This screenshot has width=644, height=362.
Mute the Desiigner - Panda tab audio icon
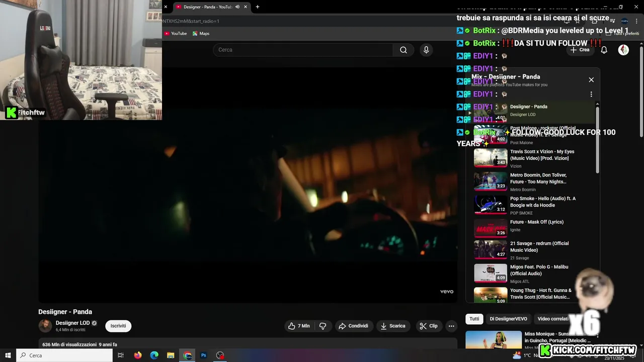[237, 7]
